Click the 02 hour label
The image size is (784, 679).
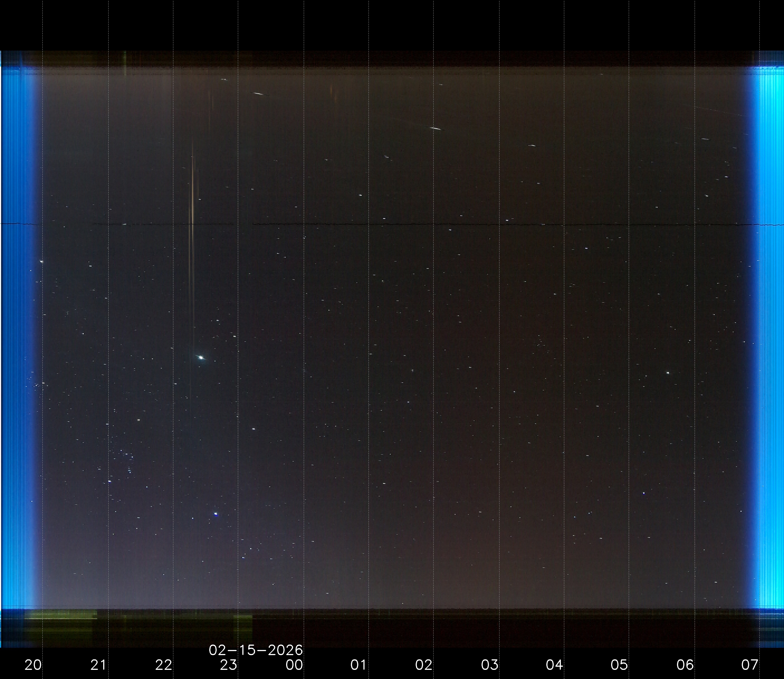[424, 665]
